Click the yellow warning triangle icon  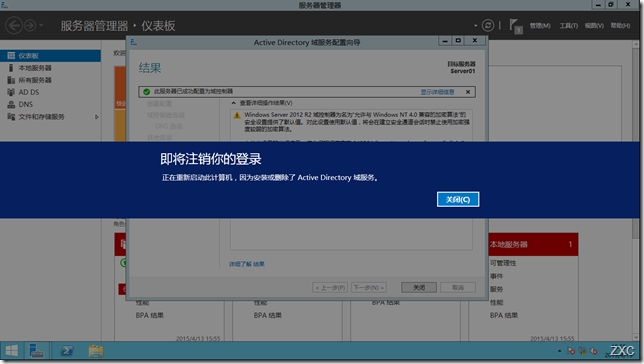point(237,115)
